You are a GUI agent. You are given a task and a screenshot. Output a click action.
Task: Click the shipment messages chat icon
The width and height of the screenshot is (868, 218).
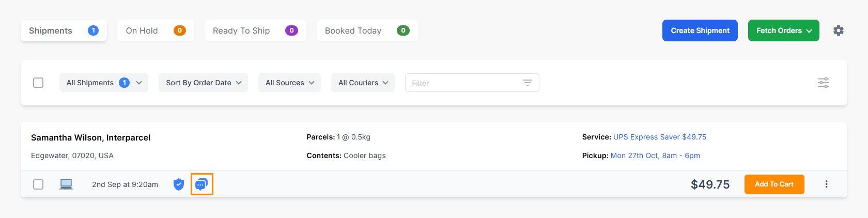click(202, 184)
